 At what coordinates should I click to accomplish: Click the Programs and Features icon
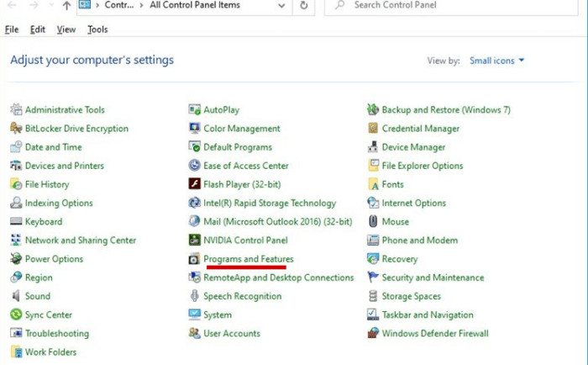tap(195, 259)
